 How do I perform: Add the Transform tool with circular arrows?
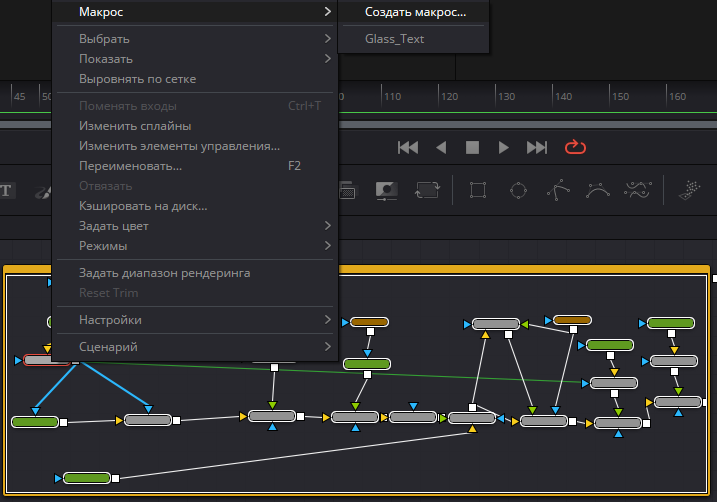(x=427, y=190)
